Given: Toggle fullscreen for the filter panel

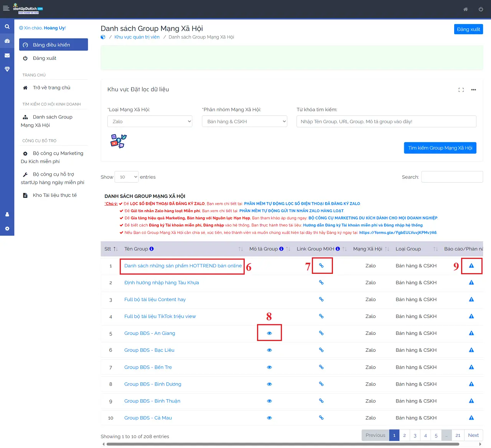Looking at the screenshot, I should 461,90.
